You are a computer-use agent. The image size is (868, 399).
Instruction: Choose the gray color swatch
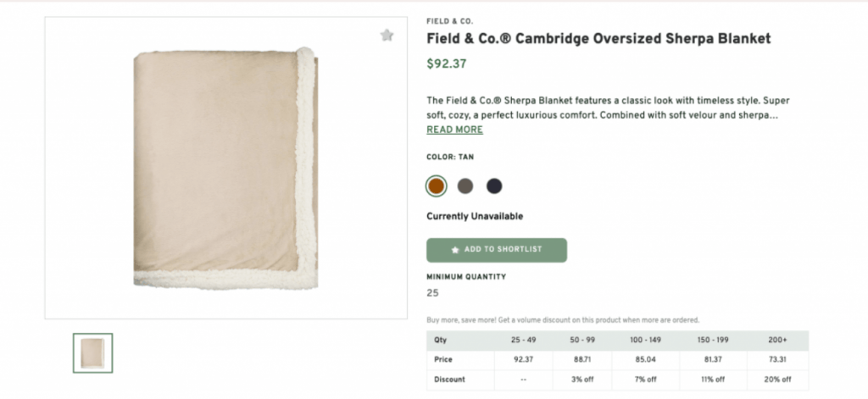(465, 186)
